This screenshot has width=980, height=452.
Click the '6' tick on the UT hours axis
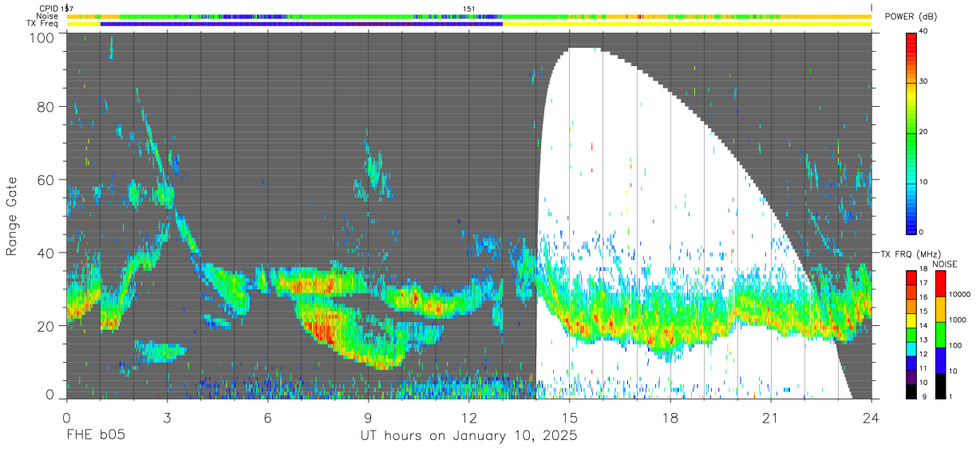pyautogui.click(x=267, y=417)
